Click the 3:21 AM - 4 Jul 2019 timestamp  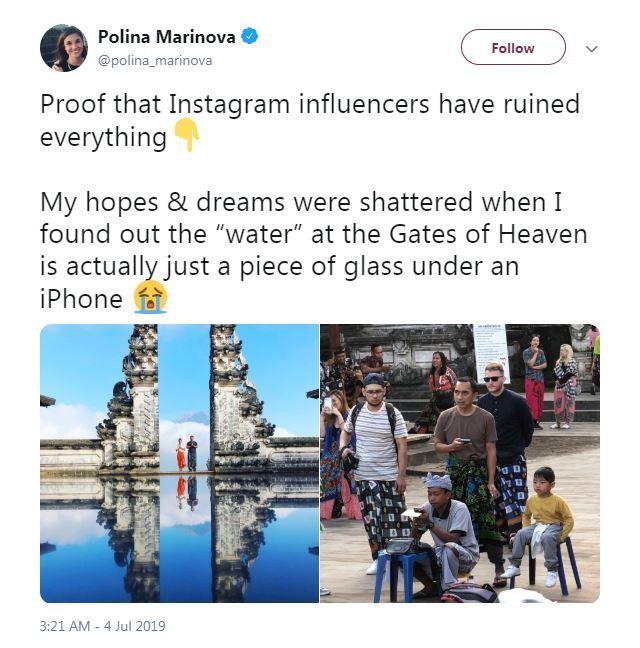[102, 626]
